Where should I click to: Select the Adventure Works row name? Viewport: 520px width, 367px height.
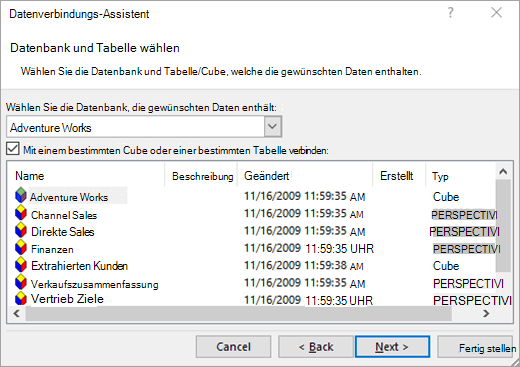69,197
